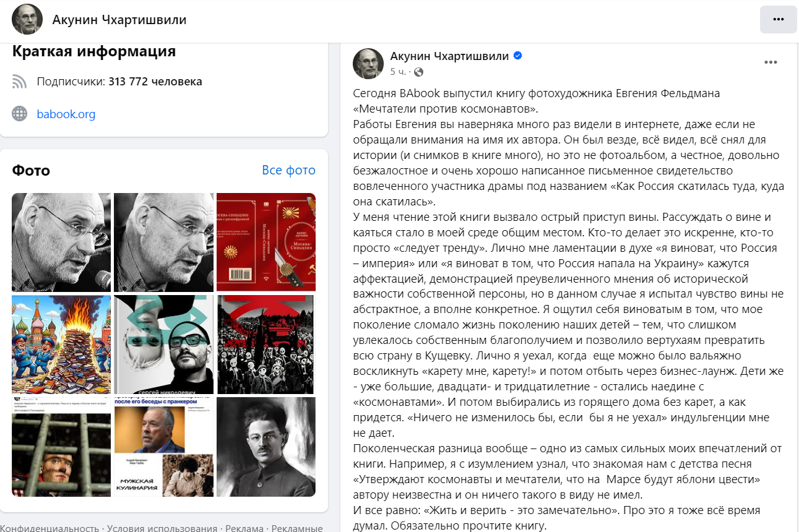
Task: Click the profile avatar in the top header
Action: (x=27, y=19)
